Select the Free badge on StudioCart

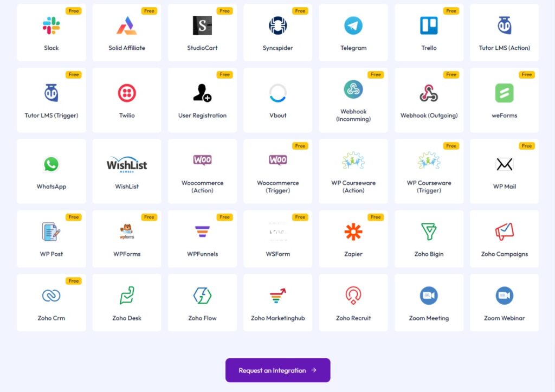point(224,11)
